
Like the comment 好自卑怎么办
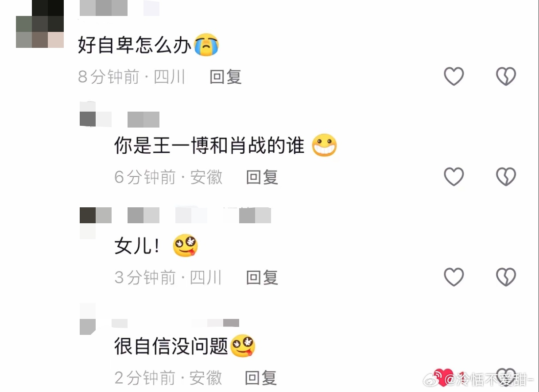point(454,77)
